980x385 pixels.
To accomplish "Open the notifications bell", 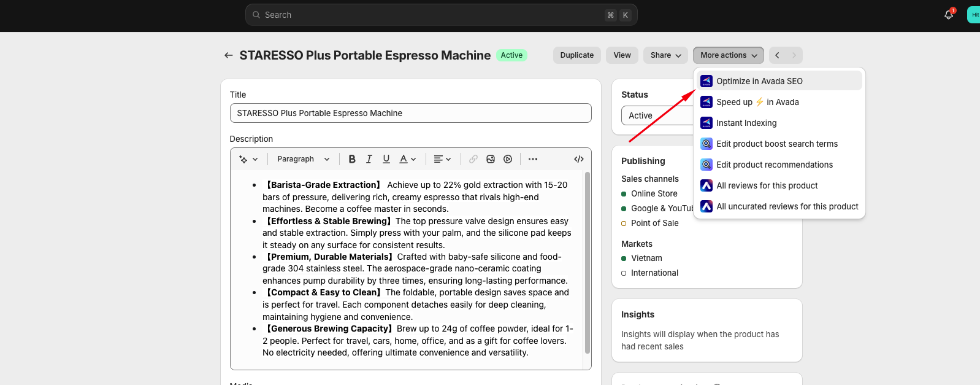I will pos(949,15).
